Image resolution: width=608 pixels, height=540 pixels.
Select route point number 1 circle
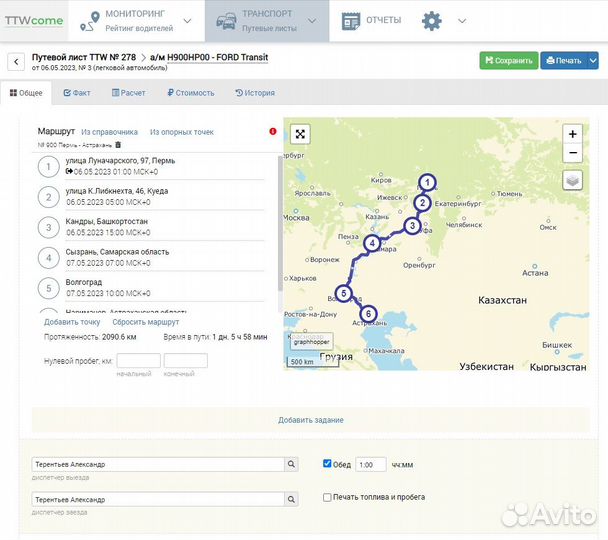(48, 167)
